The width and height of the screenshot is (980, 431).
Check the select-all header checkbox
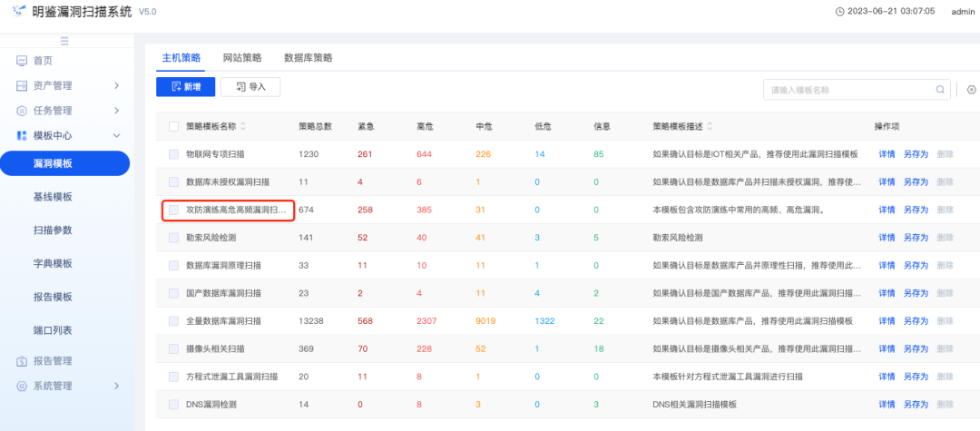coord(173,126)
